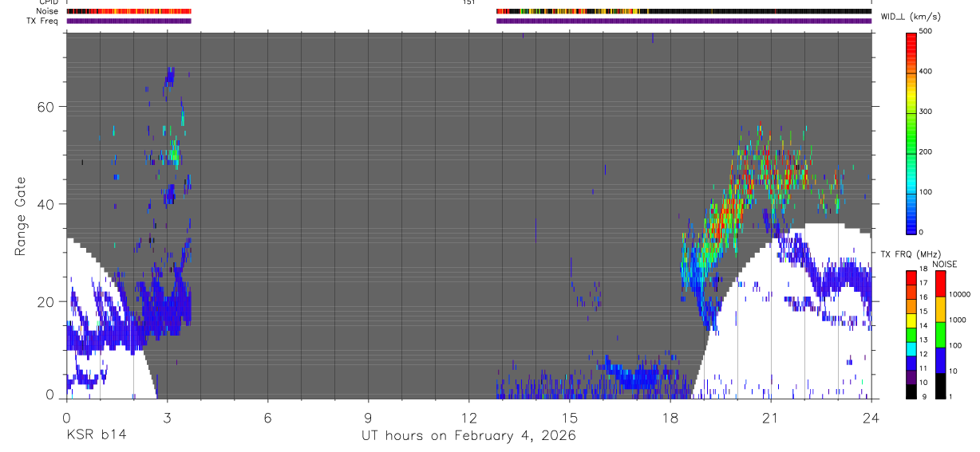Click the "1000" tick on the NOISE legend

click(x=958, y=320)
